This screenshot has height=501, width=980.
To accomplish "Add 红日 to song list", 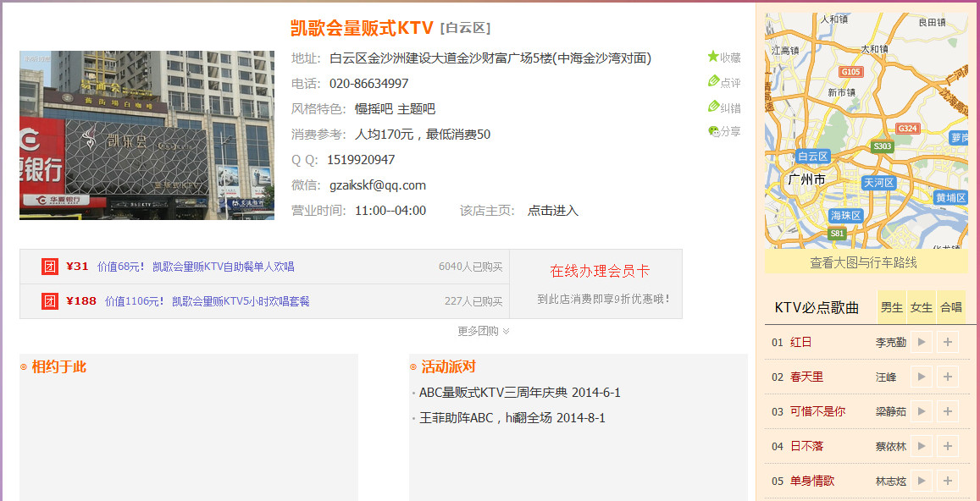I will click(948, 343).
